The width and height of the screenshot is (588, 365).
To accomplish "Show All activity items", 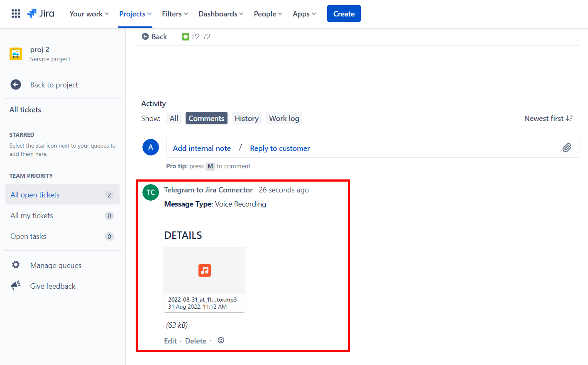I will (174, 118).
